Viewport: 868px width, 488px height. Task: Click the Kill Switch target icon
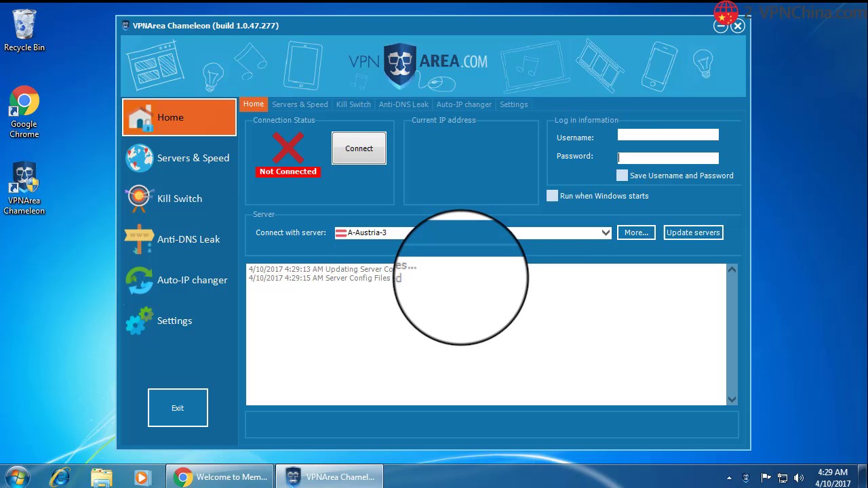click(139, 199)
